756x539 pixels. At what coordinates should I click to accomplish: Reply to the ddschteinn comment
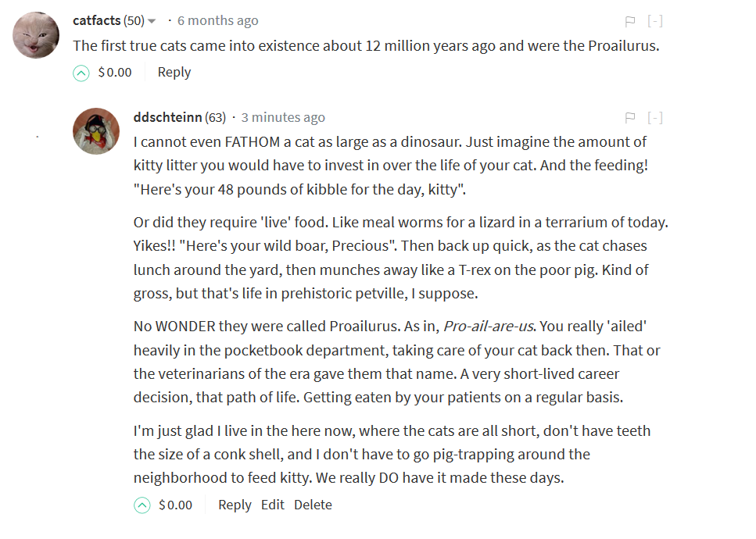(x=235, y=505)
